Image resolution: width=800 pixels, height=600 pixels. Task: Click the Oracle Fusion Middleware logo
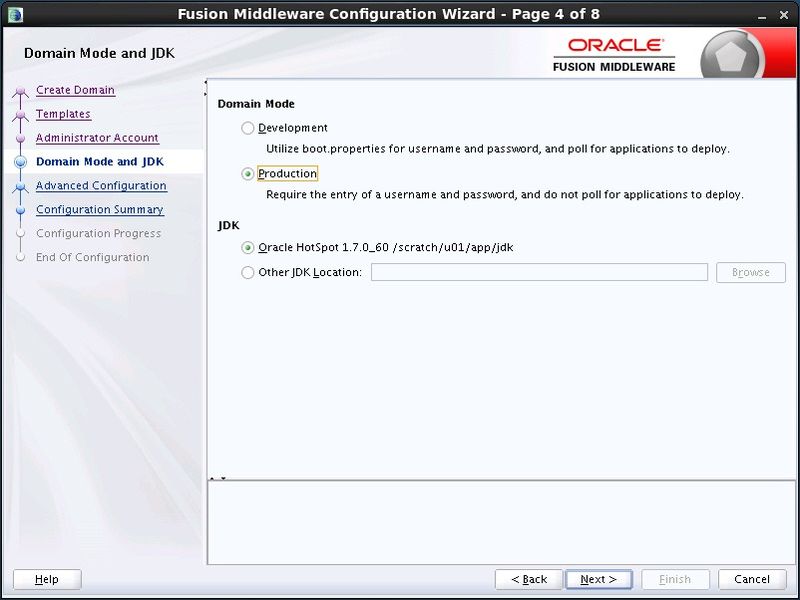point(614,55)
